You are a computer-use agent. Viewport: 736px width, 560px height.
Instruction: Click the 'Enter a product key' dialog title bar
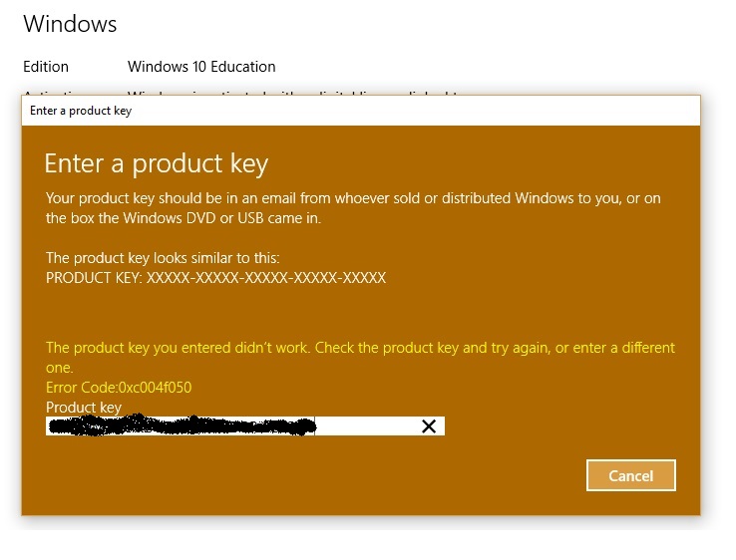[x=360, y=111]
